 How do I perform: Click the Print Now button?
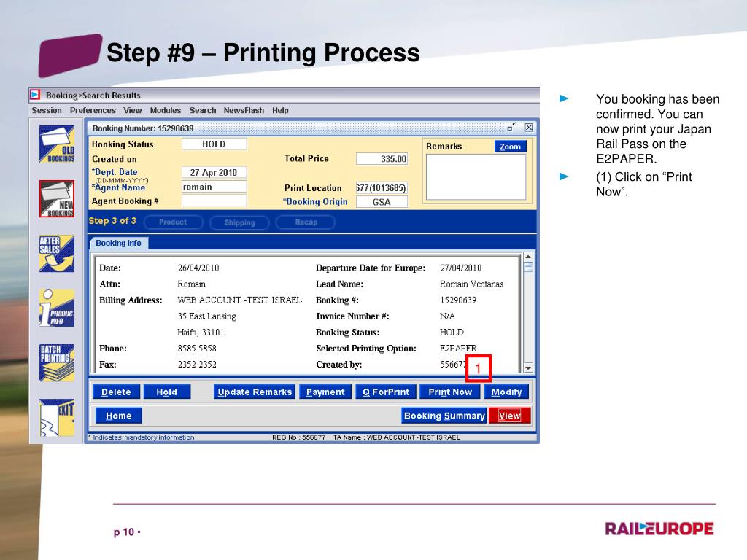[x=449, y=392]
